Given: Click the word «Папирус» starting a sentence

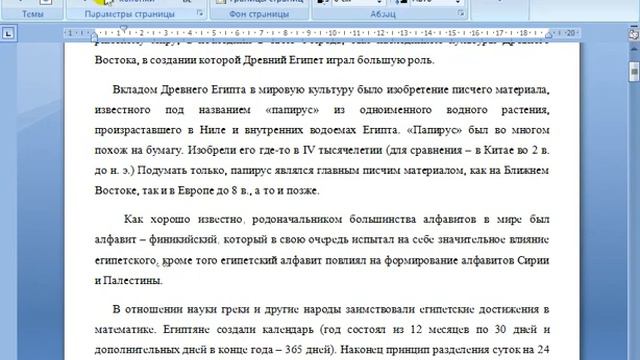Looking at the screenshot, I should coord(434,131).
